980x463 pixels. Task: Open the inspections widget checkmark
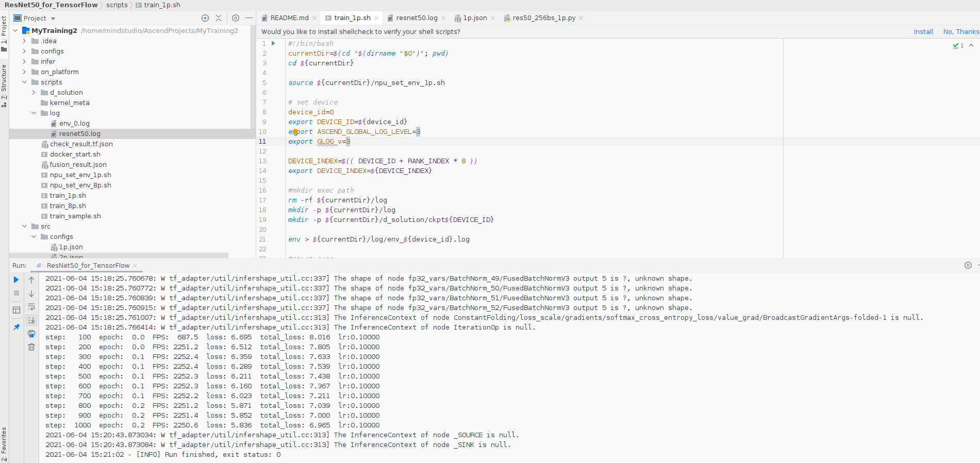pos(958,46)
